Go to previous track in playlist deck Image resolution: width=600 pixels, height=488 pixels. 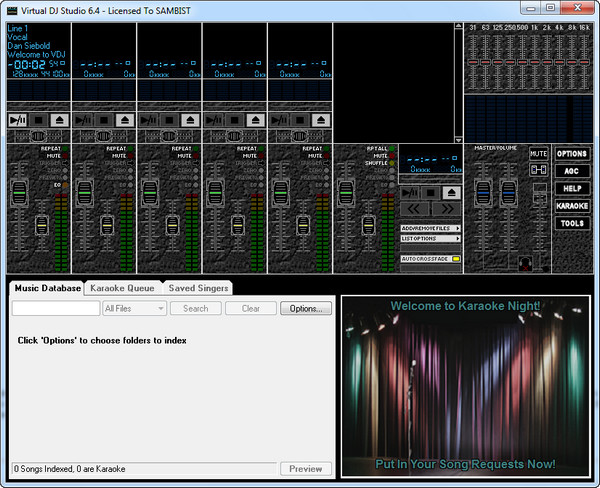[415, 210]
